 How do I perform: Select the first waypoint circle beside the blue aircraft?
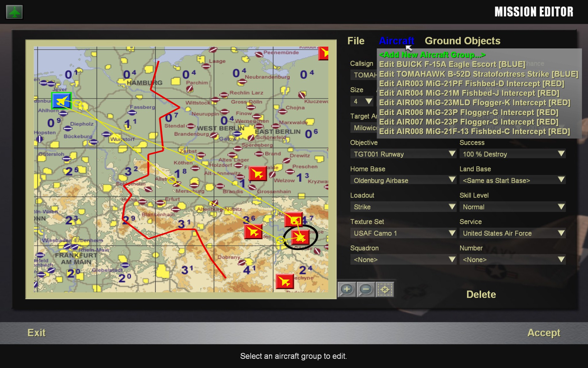pos(78,103)
